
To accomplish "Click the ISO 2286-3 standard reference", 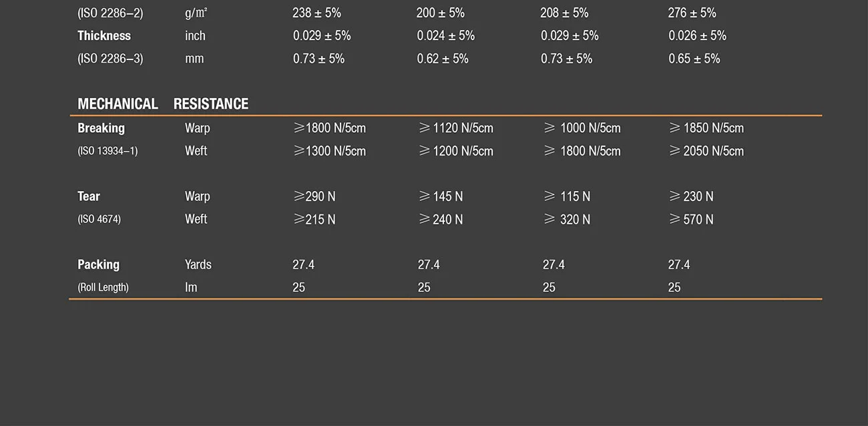I will click(110, 59).
